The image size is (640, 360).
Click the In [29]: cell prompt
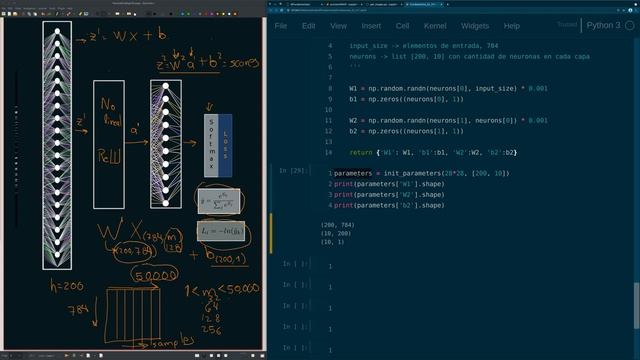coord(292,171)
